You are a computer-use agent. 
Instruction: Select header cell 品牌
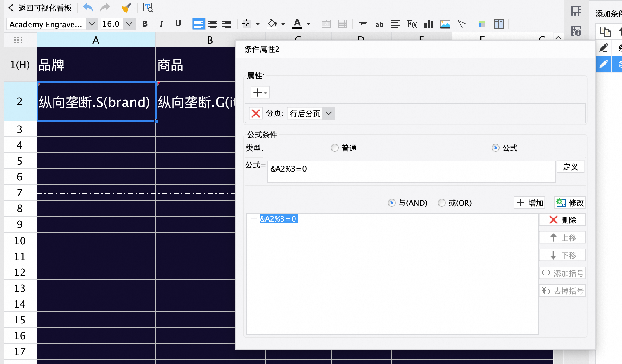pos(96,65)
